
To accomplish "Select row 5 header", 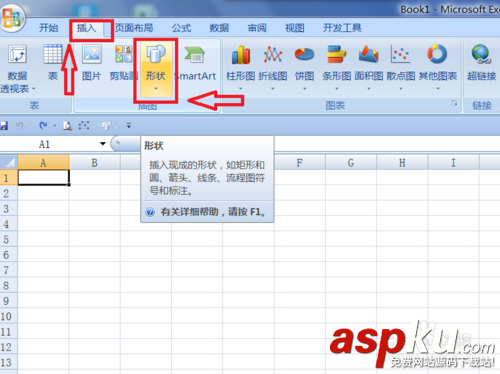I will click(x=9, y=239).
